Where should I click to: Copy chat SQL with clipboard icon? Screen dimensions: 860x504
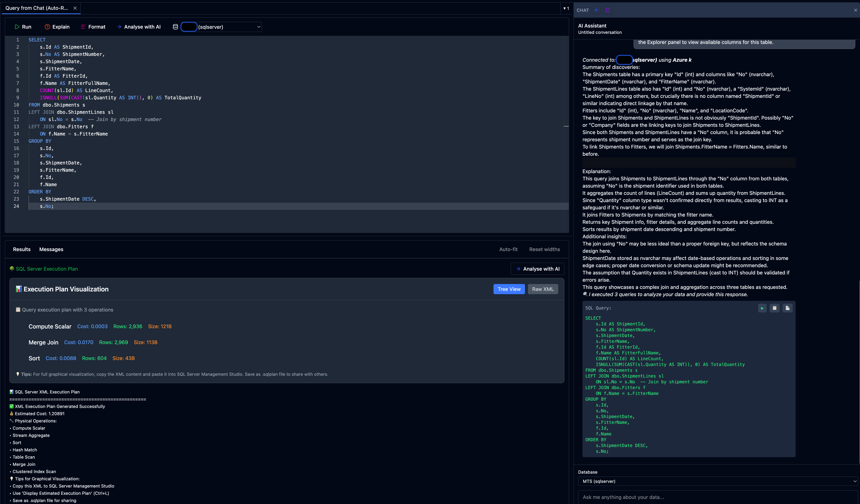click(x=774, y=308)
